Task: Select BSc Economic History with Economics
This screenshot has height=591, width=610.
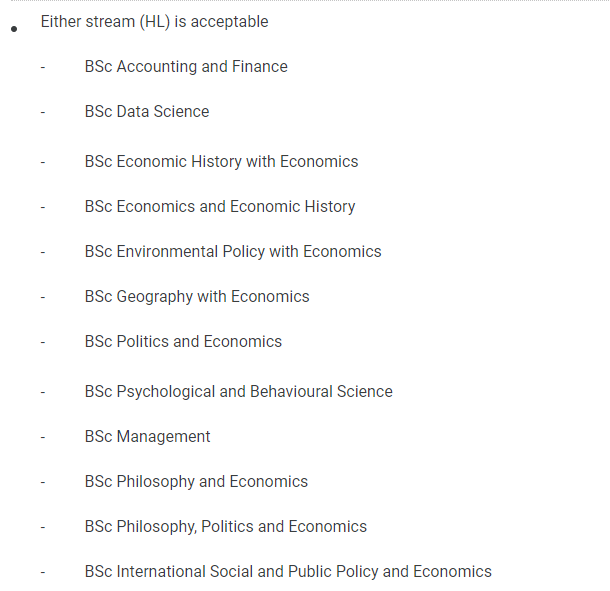Action: [221, 162]
